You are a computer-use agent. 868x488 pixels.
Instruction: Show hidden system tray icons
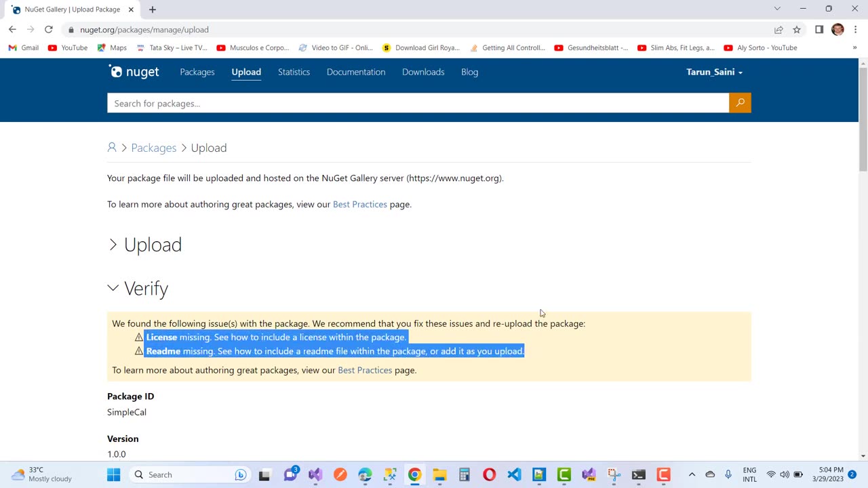click(x=692, y=474)
